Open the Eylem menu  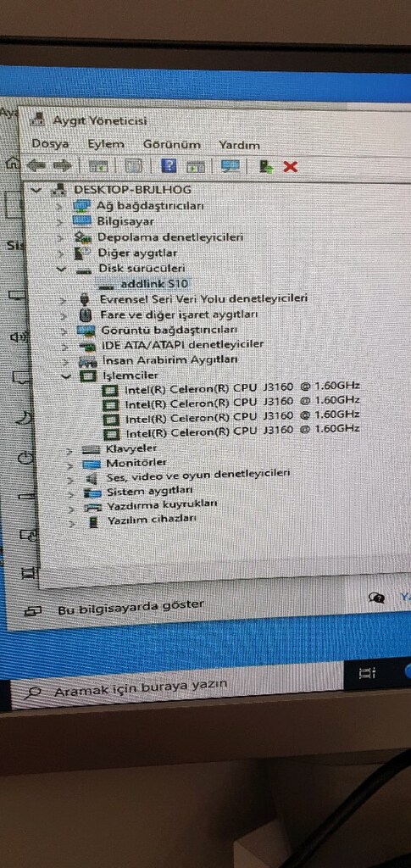(106, 144)
